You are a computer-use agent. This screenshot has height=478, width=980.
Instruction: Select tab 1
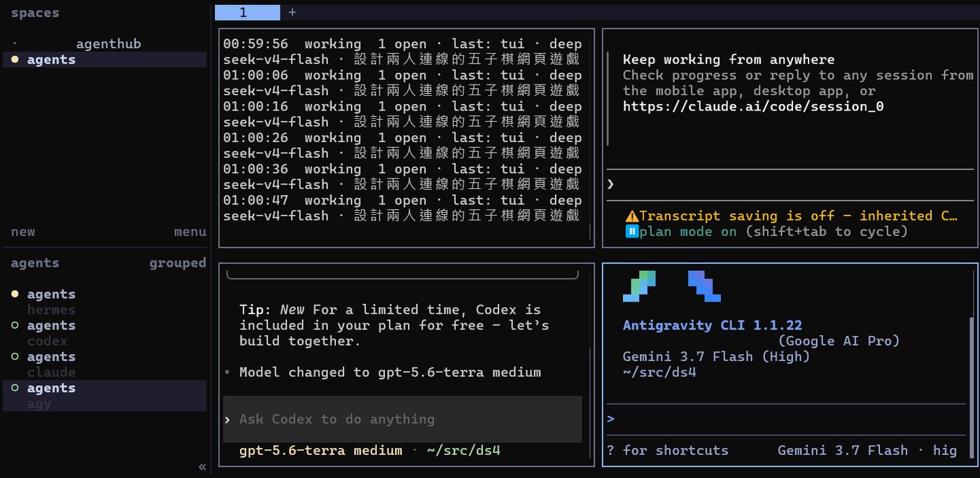(x=247, y=12)
